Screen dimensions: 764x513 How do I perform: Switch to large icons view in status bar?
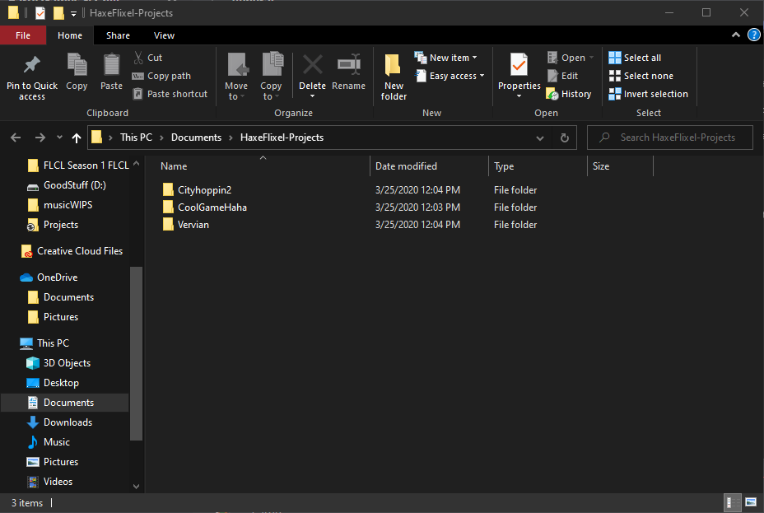(x=751, y=502)
